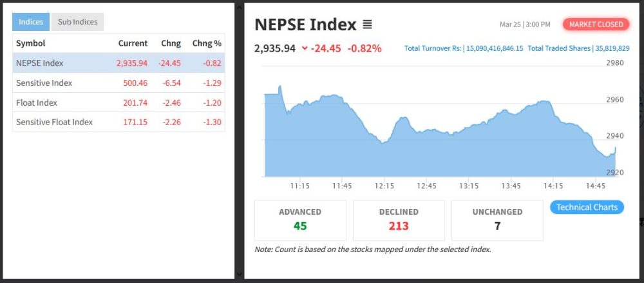644x283 pixels.
Task: Click the DECLINED 213 stocks box
Action: [x=399, y=220]
